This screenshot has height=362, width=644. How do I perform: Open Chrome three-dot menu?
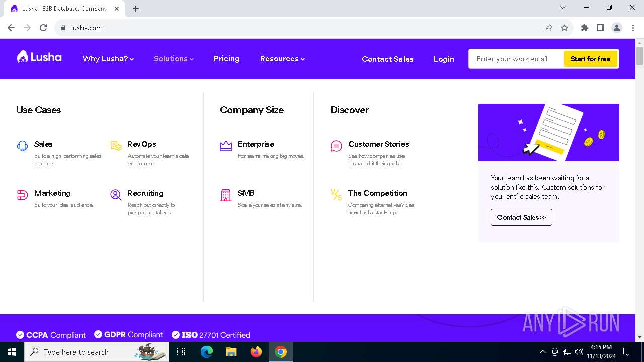point(633,28)
